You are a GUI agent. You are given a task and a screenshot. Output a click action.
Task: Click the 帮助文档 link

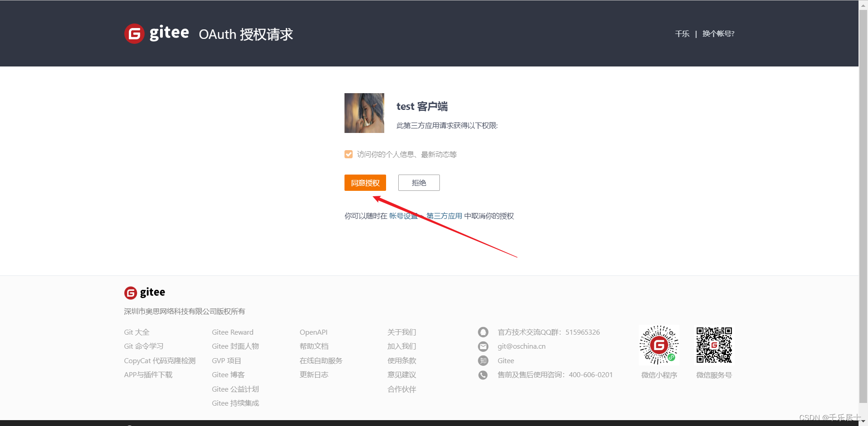(x=314, y=346)
